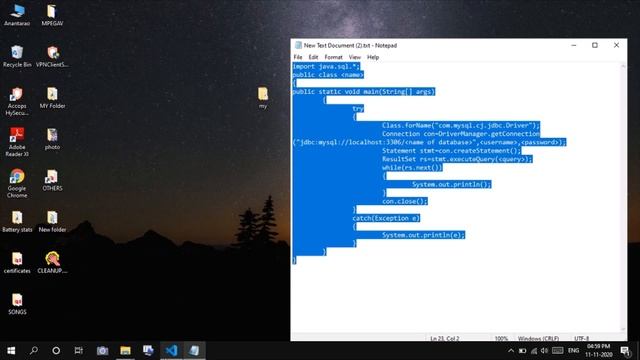The height and width of the screenshot is (360, 640).
Task: Click the 'while(rs.next())' line
Action: pyautogui.click(x=412, y=168)
